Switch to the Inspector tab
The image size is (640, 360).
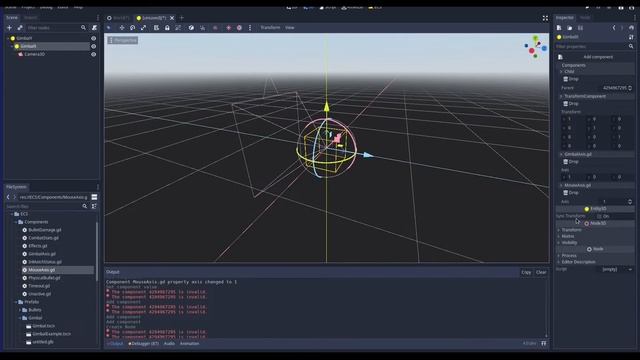pyautogui.click(x=564, y=18)
